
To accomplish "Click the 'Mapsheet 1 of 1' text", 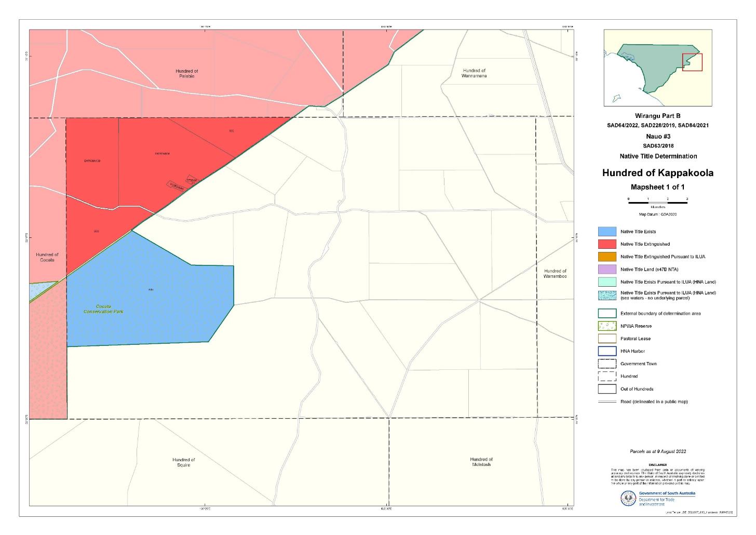I will click(657, 188).
